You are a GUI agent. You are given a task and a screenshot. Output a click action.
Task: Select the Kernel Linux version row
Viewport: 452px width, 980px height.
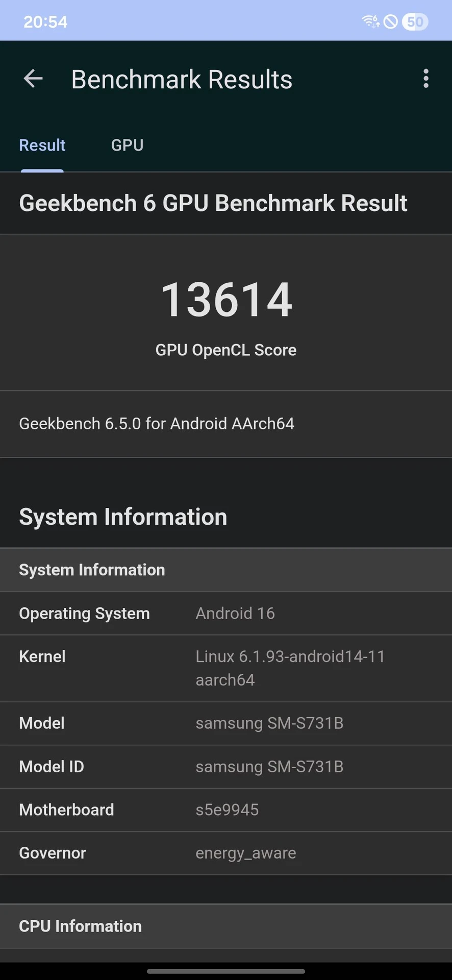[226, 669]
